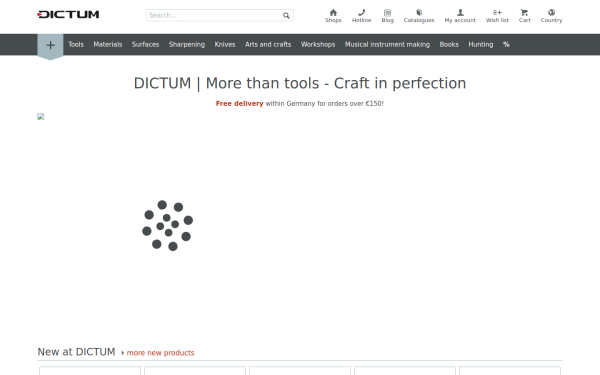Open the % sale menu item
Viewport: 600px width, 375px height.
[x=506, y=44]
